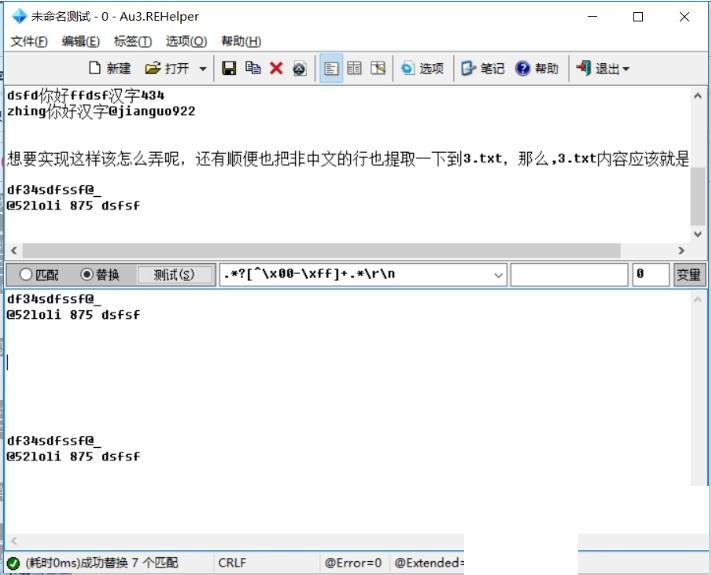Screen dimensions: 711x575
Task: Click the floppy disk save icon
Action: click(229, 68)
